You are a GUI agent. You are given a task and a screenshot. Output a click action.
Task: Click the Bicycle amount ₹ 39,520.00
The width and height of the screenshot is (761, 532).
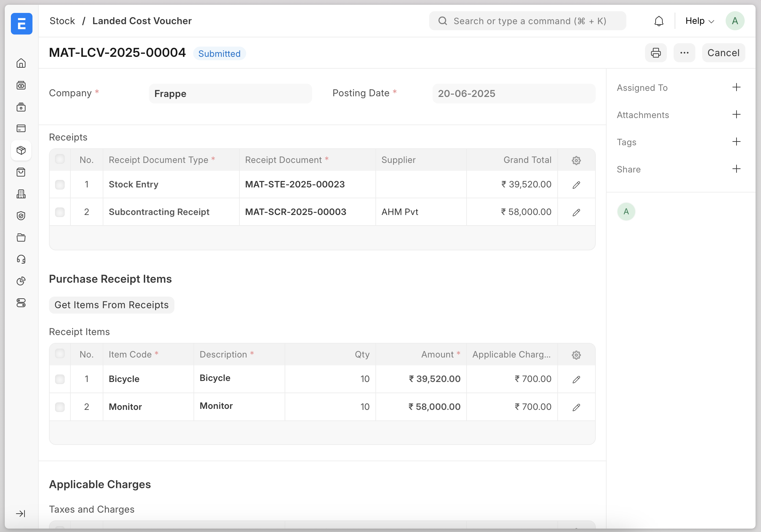[421, 379]
